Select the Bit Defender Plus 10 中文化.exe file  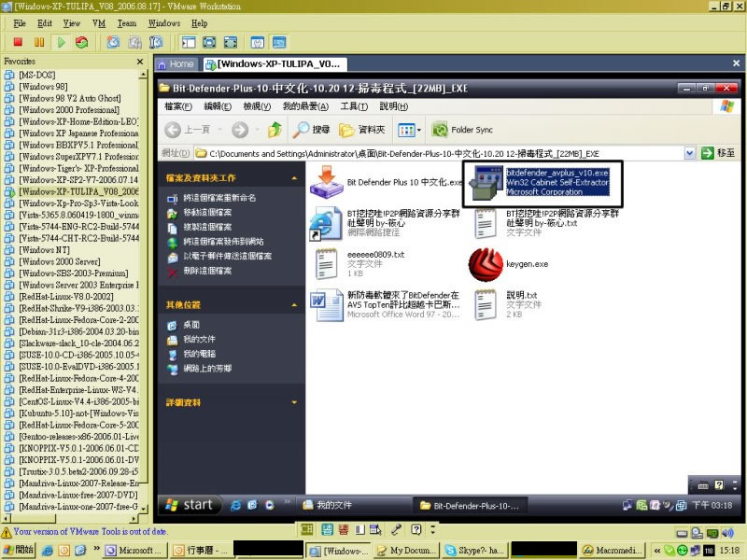tap(386, 182)
